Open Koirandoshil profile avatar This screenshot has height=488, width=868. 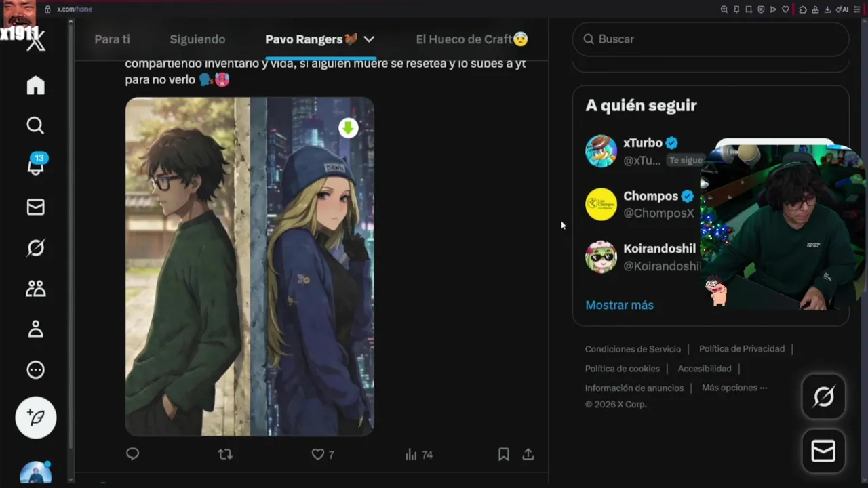(601, 258)
